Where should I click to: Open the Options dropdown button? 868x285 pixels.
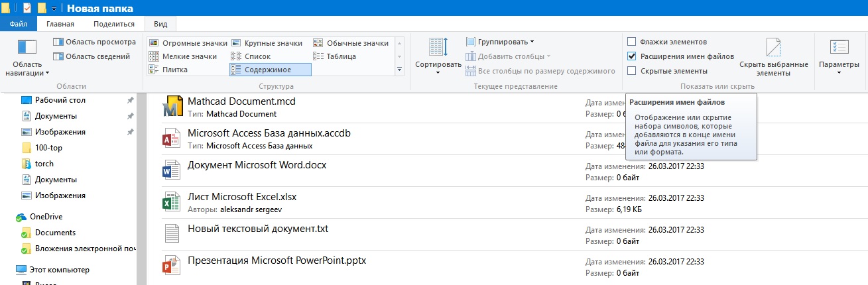pos(839,58)
